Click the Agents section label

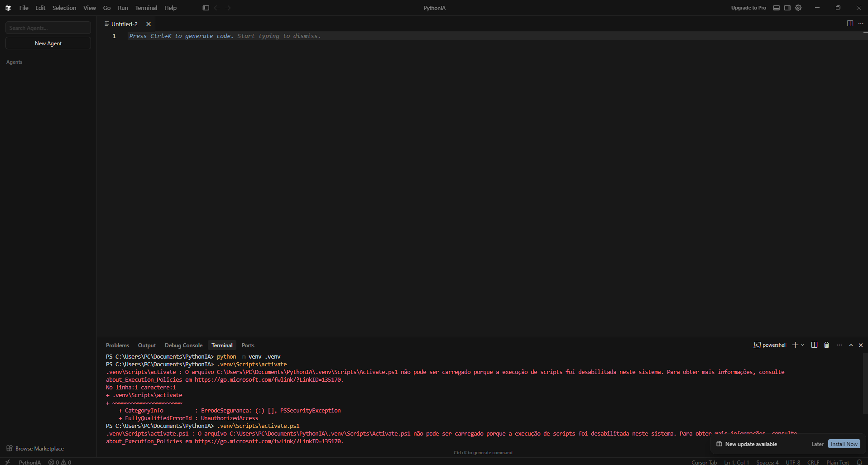[14, 62]
